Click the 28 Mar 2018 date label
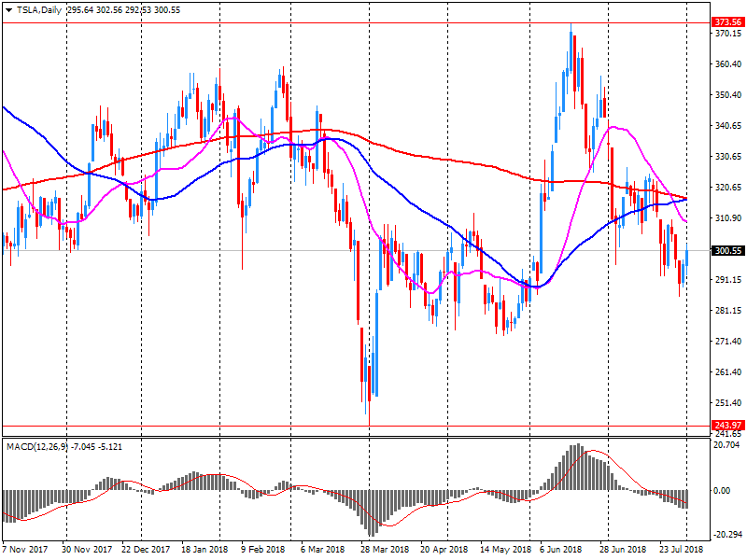 click(x=384, y=550)
